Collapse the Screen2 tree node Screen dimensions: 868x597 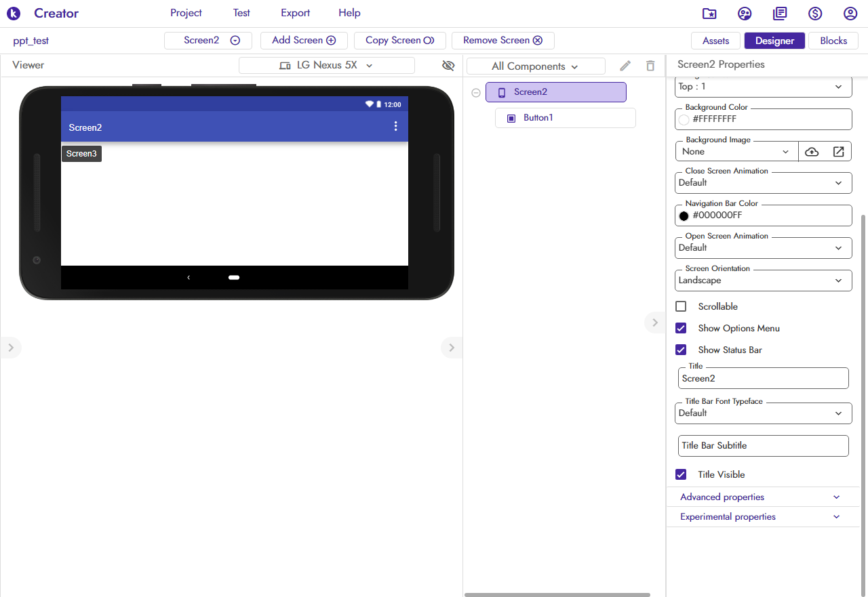point(476,93)
